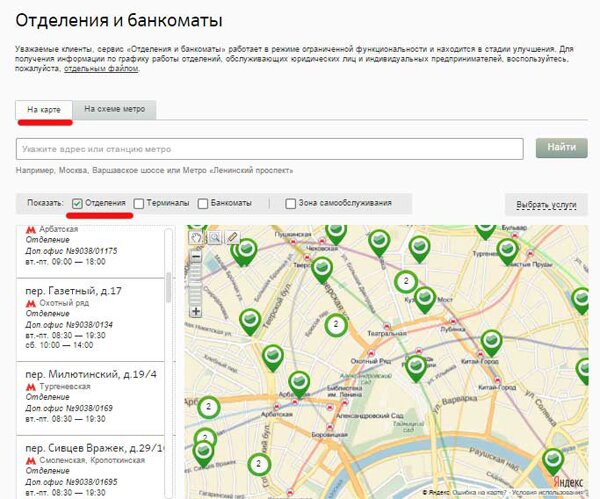Click Лубянка metro station icon on map
600x499 pixels.
(453, 321)
